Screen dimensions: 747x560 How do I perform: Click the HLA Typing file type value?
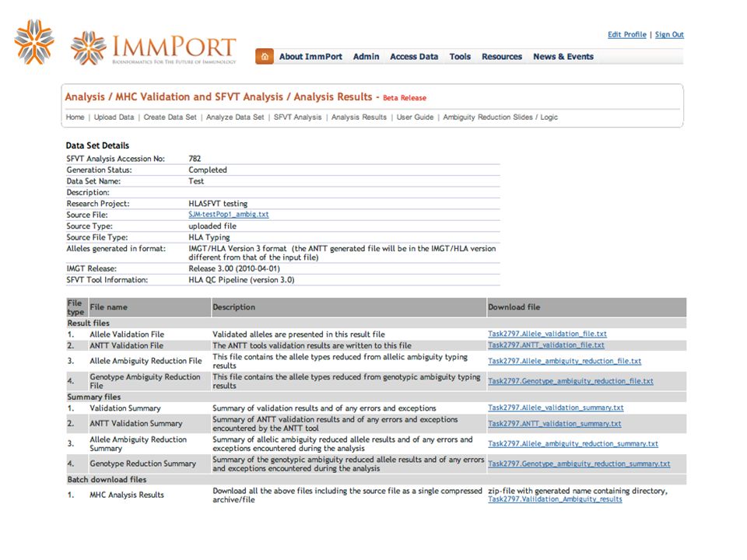[x=209, y=237]
